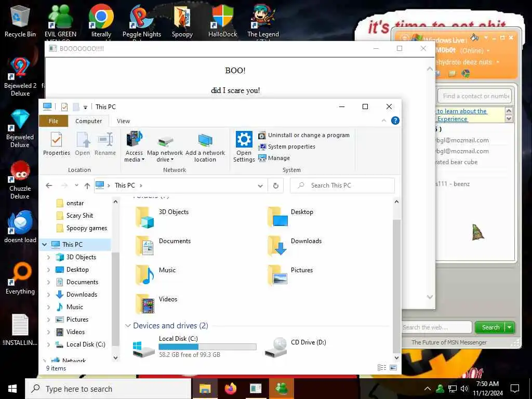Show hidden system tray icons
Viewport: 532px width, 399px height.
coord(428,389)
